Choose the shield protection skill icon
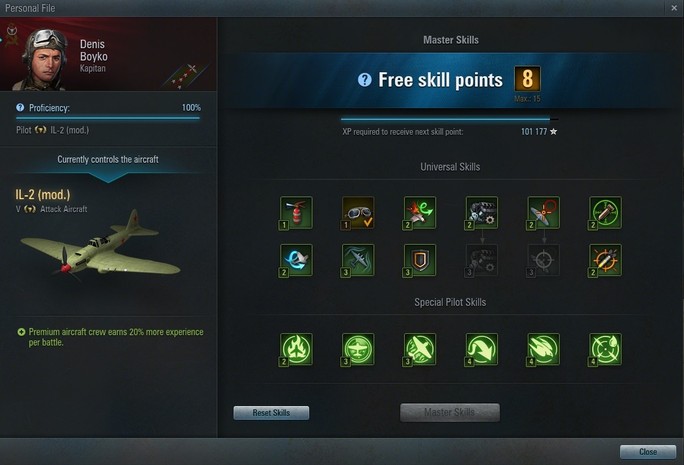 420,260
